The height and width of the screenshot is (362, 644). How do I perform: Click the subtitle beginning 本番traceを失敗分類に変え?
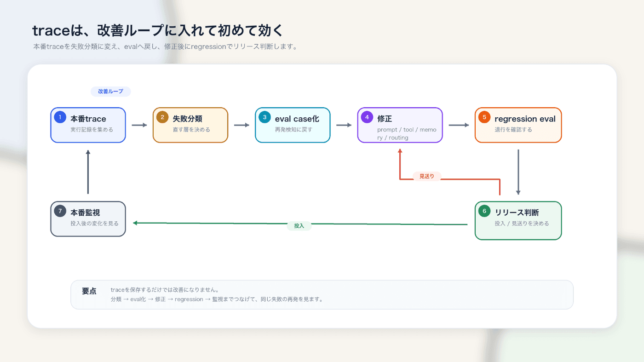tap(165, 46)
